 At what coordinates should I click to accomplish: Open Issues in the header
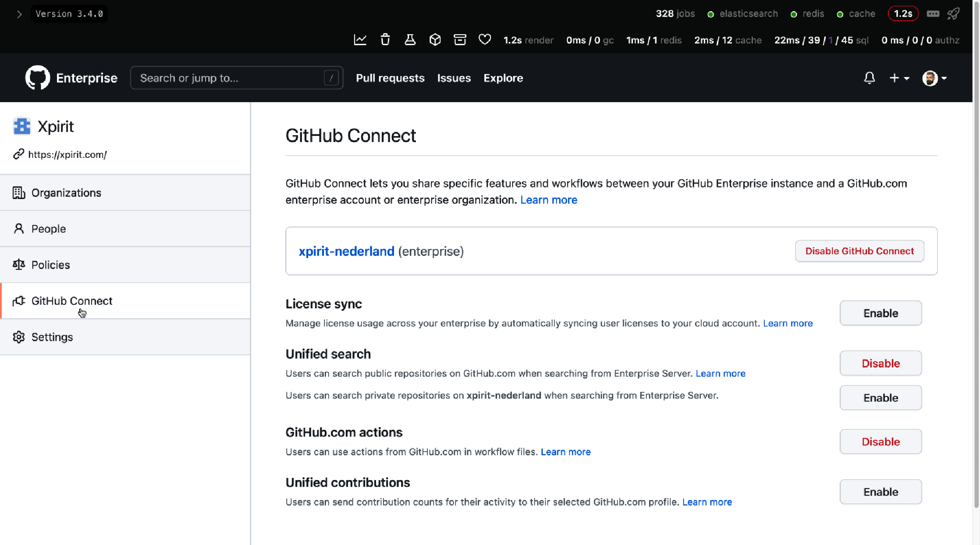click(x=454, y=78)
